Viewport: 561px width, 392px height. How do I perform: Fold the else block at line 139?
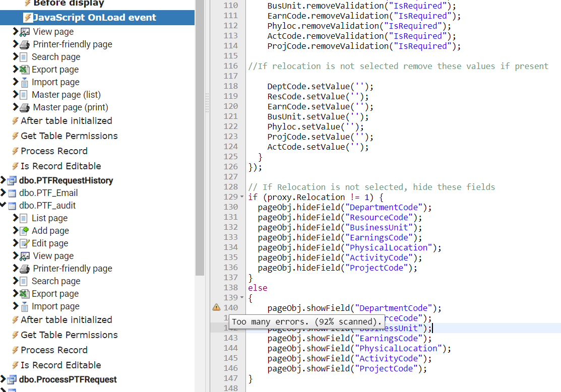pyautogui.click(x=242, y=298)
